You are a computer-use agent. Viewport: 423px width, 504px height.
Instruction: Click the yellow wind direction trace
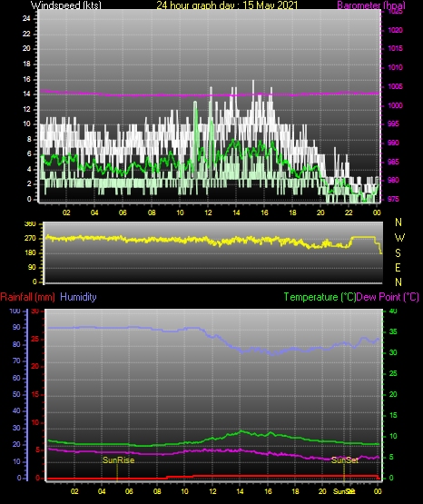pos(161,240)
